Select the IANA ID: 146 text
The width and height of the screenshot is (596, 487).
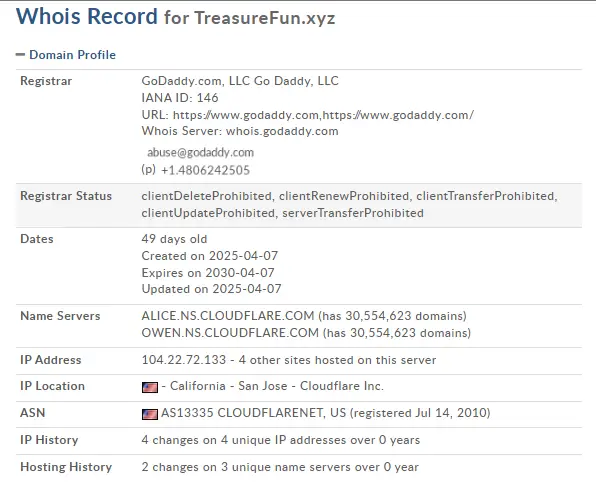pyautogui.click(x=180, y=98)
